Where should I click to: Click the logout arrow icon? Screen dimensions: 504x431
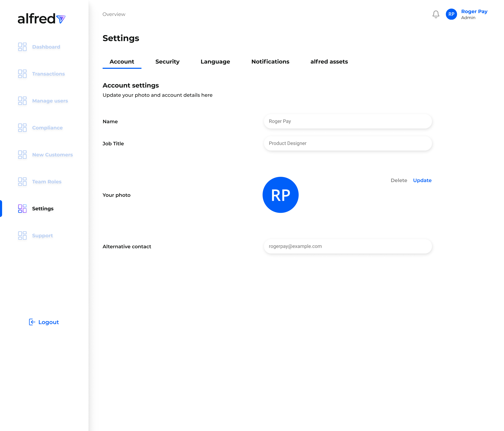point(32,322)
